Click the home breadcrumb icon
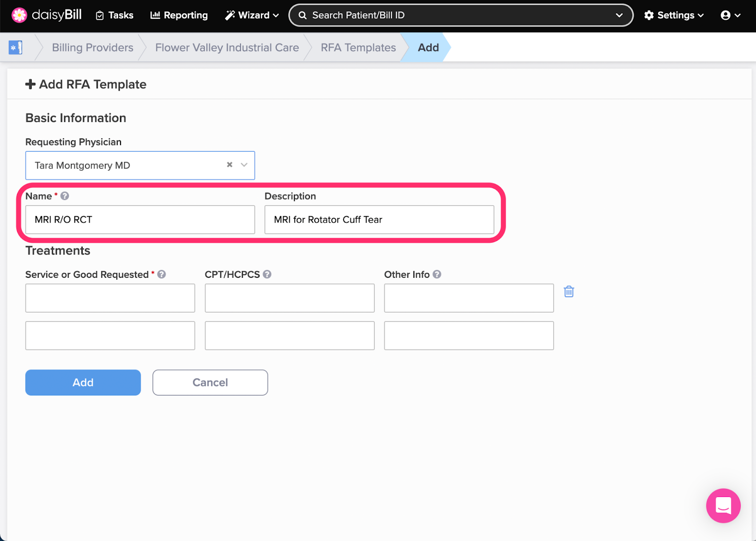Image resolution: width=756 pixels, height=541 pixels. coord(16,47)
